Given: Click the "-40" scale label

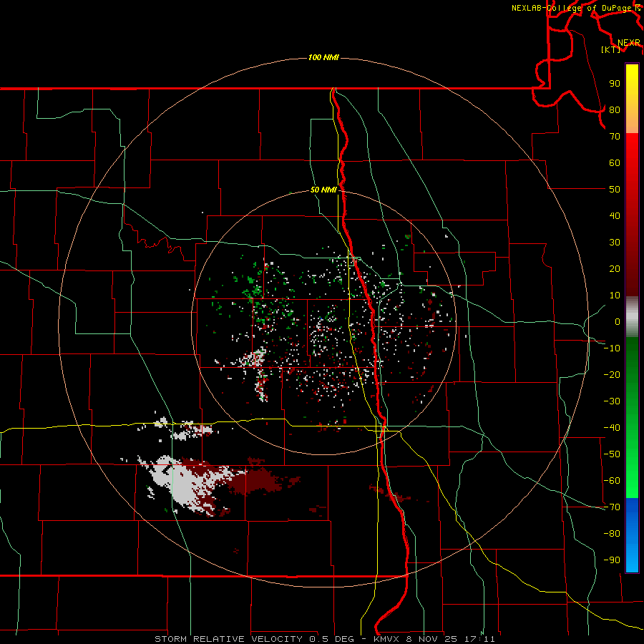Looking at the screenshot, I should (x=612, y=428).
